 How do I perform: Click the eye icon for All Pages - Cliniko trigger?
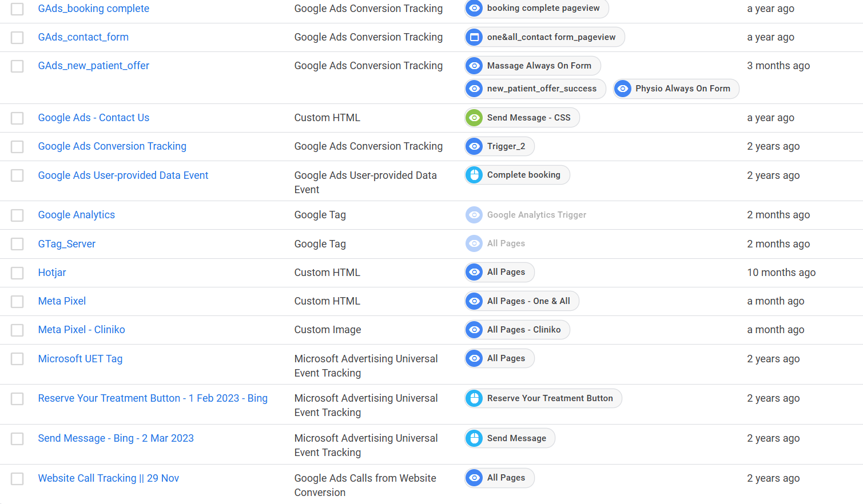[x=475, y=330]
